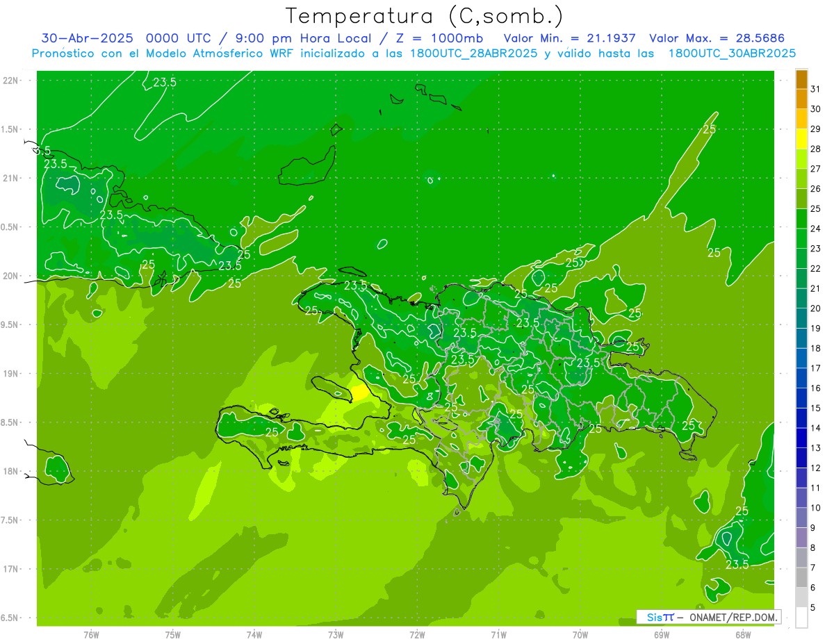834x644 pixels.
Task: Click the '74W' longitude axis label
Action: pos(254,635)
